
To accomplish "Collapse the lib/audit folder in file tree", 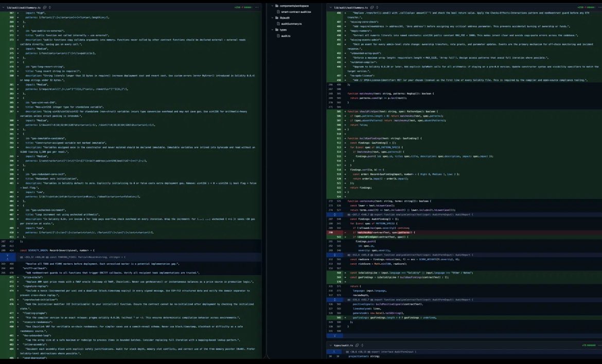I will pyautogui.click(x=272, y=17).
